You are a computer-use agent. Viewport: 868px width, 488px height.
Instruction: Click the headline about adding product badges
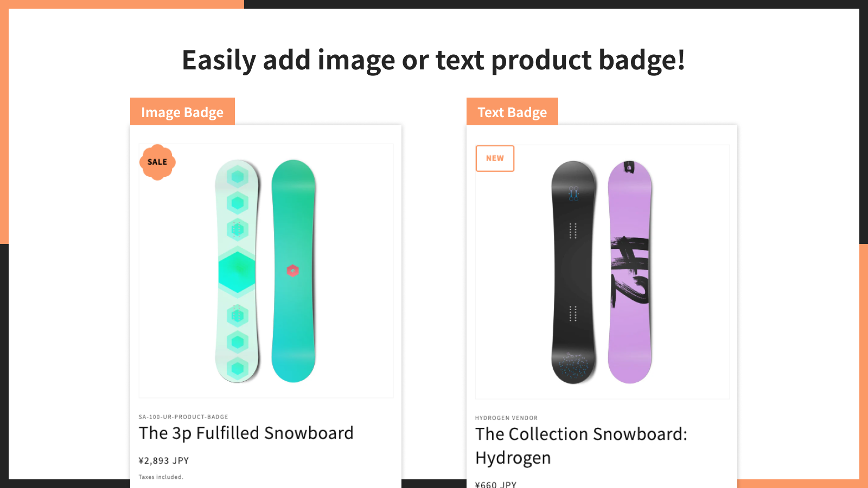coord(433,60)
